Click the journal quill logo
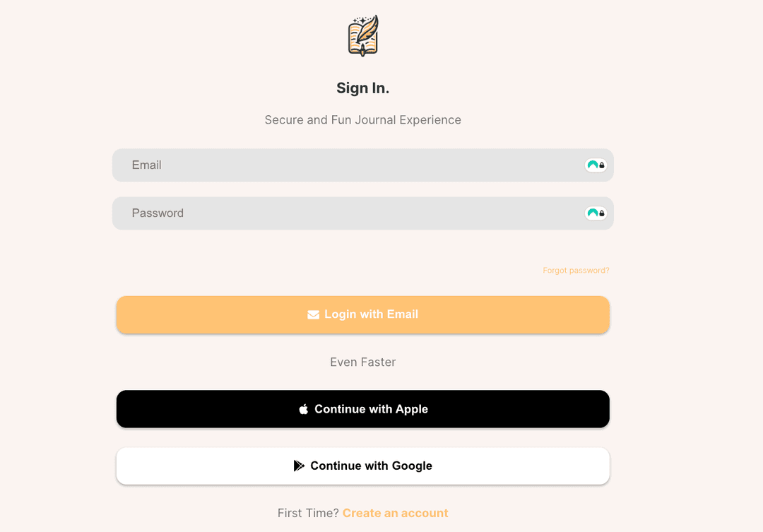The height and width of the screenshot is (532, 763). coord(363,37)
